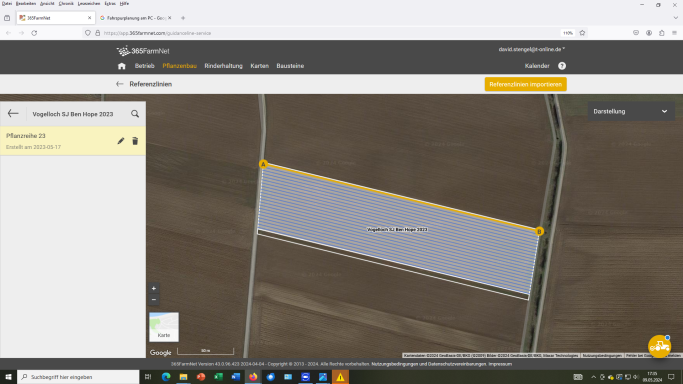Open Pocket save icon in toolbar

(x=636, y=33)
